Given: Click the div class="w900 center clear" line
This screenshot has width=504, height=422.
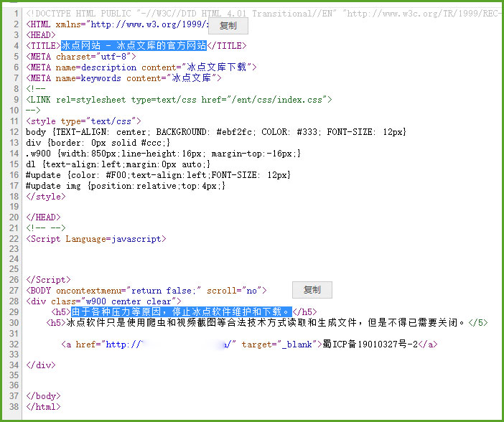Looking at the screenshot, I should click(103, 301).
